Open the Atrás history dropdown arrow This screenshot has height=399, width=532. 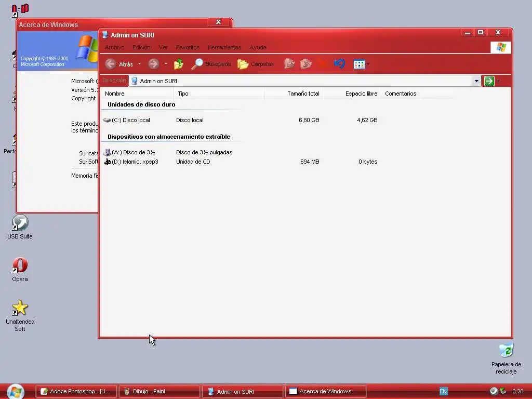tap(139, 64)
